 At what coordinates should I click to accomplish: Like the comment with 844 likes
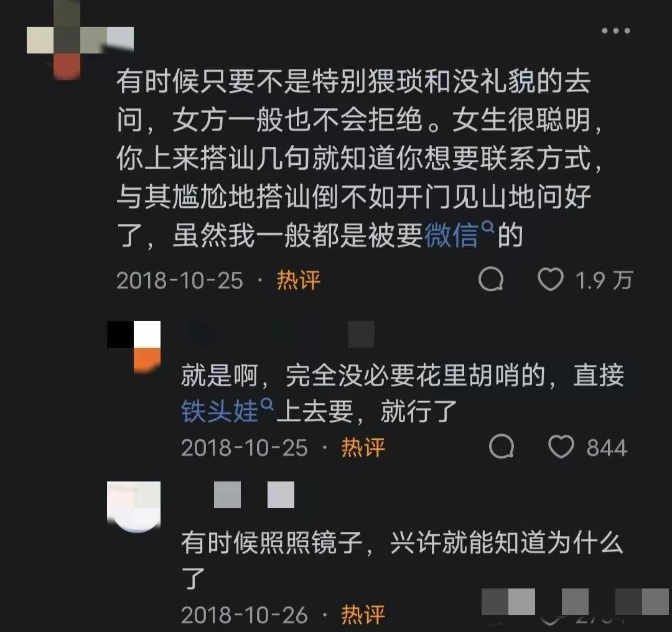click(561, 447)
